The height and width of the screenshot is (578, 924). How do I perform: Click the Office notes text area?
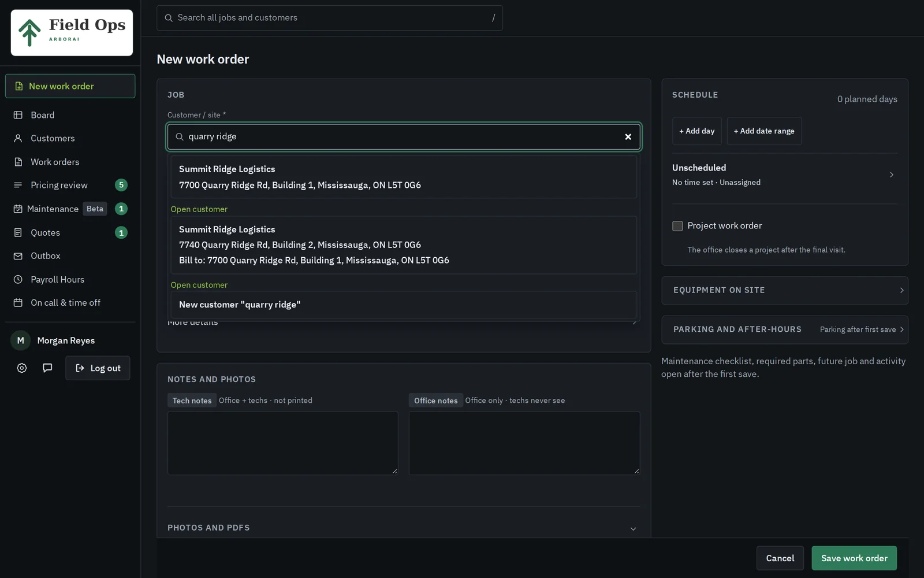coord(524,443)
